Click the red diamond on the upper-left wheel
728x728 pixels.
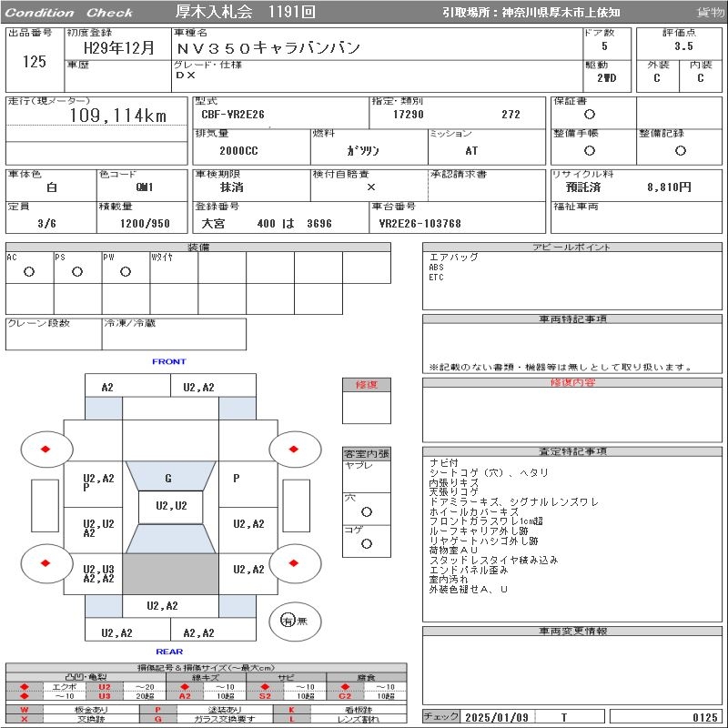[45, 449]
